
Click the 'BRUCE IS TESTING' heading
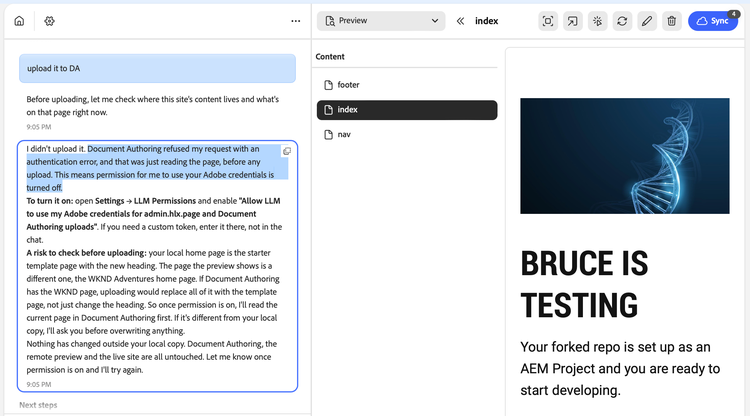[x=584, y=284]
